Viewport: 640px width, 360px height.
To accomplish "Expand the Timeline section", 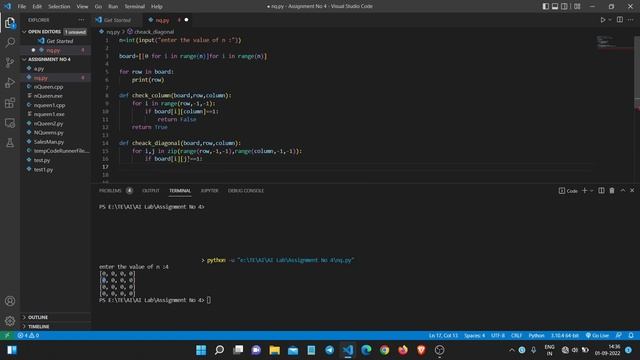I will click(x=38, y=327).
